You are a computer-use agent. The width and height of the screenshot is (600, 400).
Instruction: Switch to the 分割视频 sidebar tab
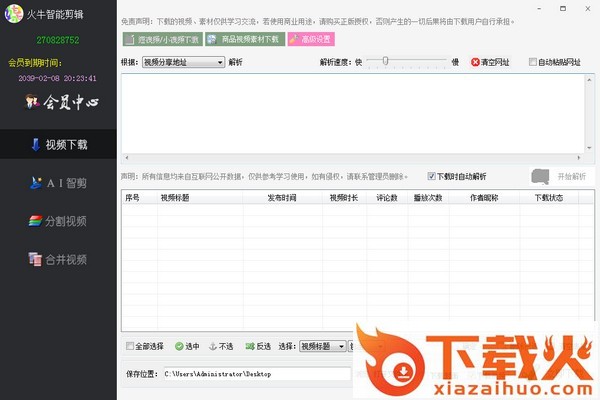(x=58, y=221)
